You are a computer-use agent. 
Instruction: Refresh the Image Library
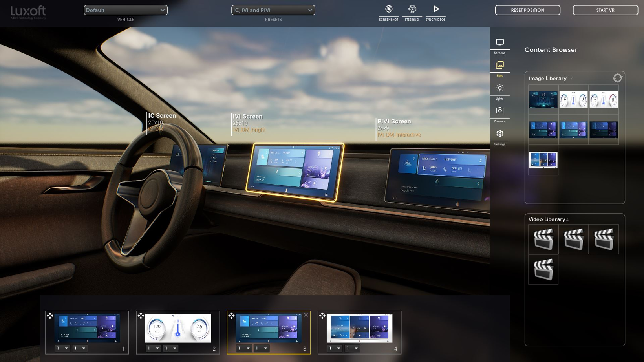(617, 78)
